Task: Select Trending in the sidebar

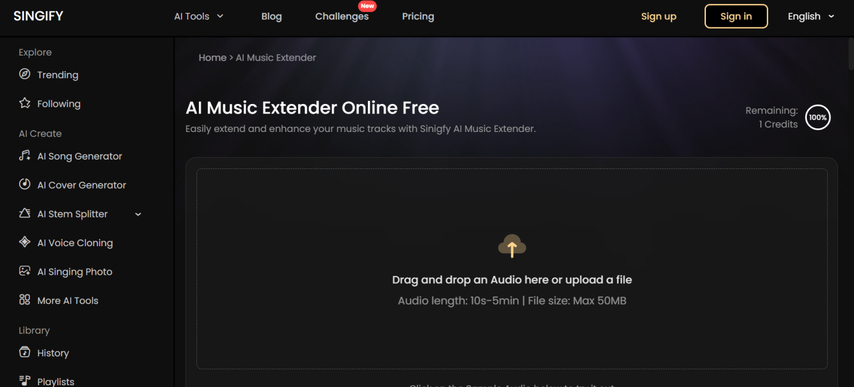Action: click(x=57, y=75)
